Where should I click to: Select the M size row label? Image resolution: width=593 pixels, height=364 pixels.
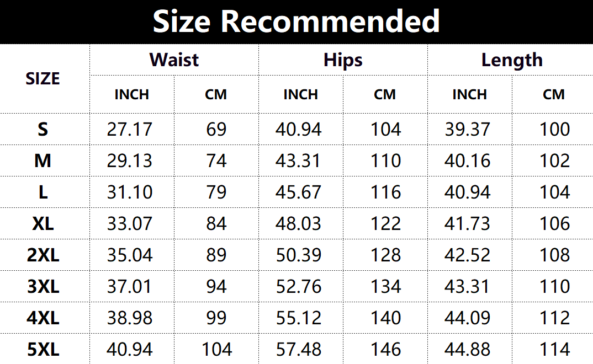pyautogui.click(x=43, y=160)
